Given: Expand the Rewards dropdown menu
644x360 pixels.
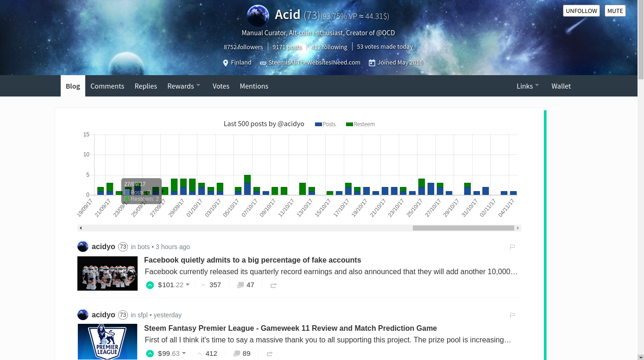Looking at the screenshot, I should [x=184, y=86].
